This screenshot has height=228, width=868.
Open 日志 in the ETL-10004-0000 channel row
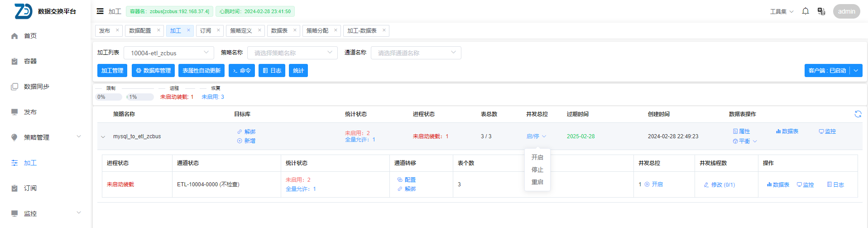click(x=835, y=184)
